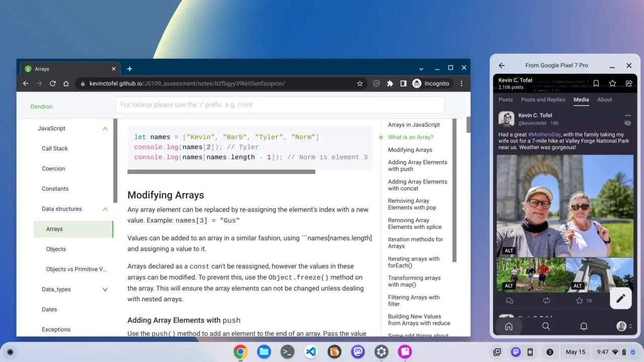The image size is (644, 362).
Task: Open the Exceptions note
Action: coord(56,329)
